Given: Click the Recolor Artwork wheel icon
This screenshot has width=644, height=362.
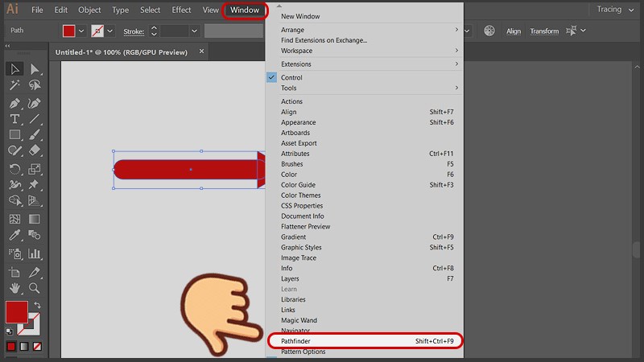Looking at the screenshot, I should 489,31.
